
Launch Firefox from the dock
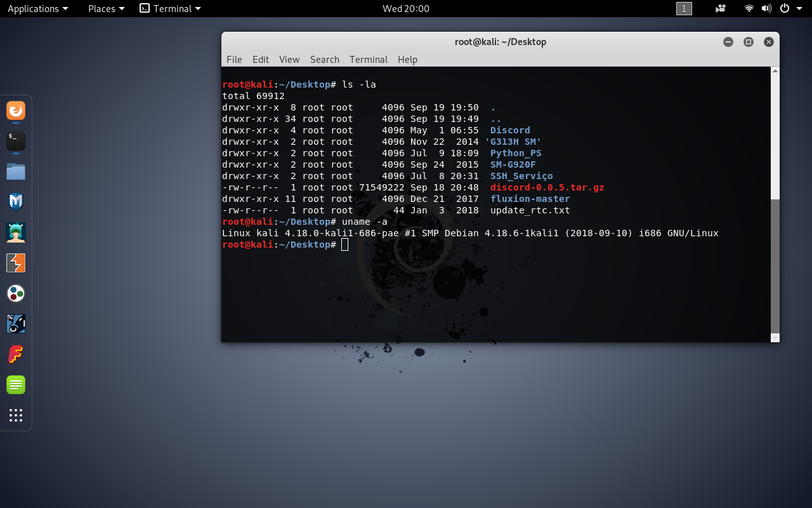16,111
